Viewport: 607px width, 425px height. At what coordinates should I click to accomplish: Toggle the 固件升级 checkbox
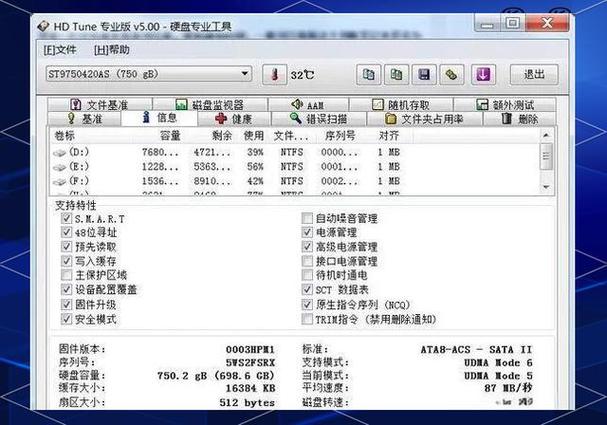(x=67, y=304)
